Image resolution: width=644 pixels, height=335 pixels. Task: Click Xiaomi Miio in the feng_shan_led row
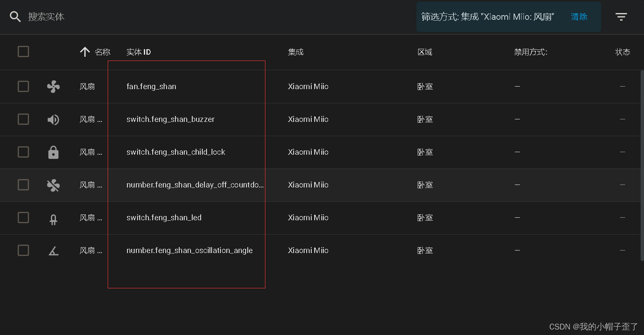308,218
